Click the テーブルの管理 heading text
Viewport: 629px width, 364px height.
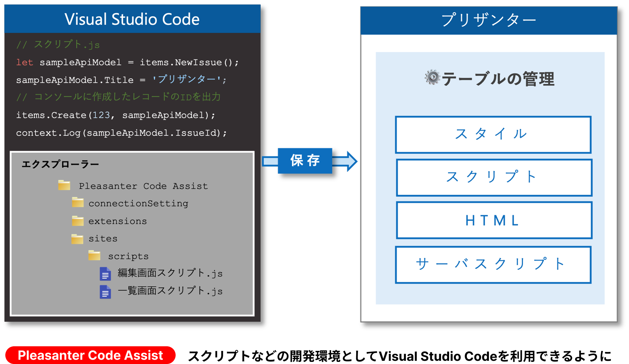(498, 79)
